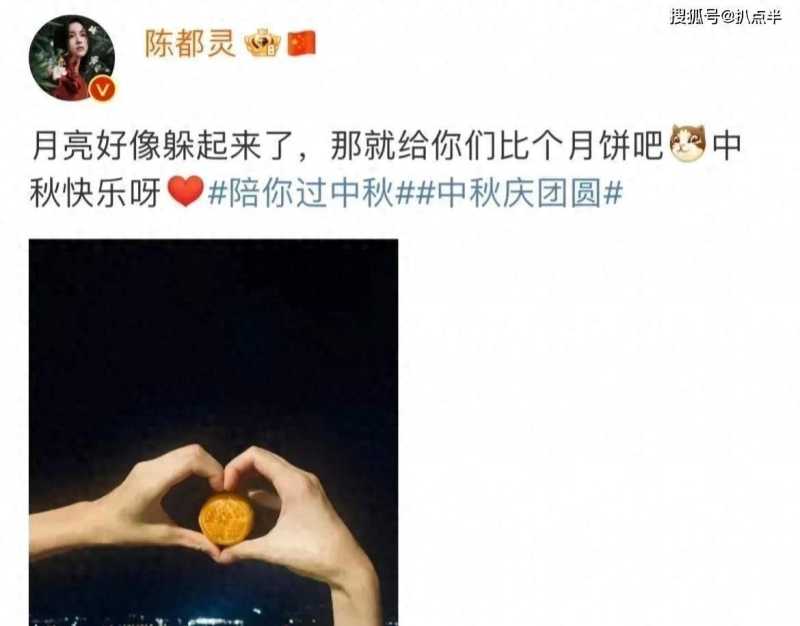Viewport: 800px width, 626px height.
Task: Click the text 中秋快乐呀
Action: (95, 193)
